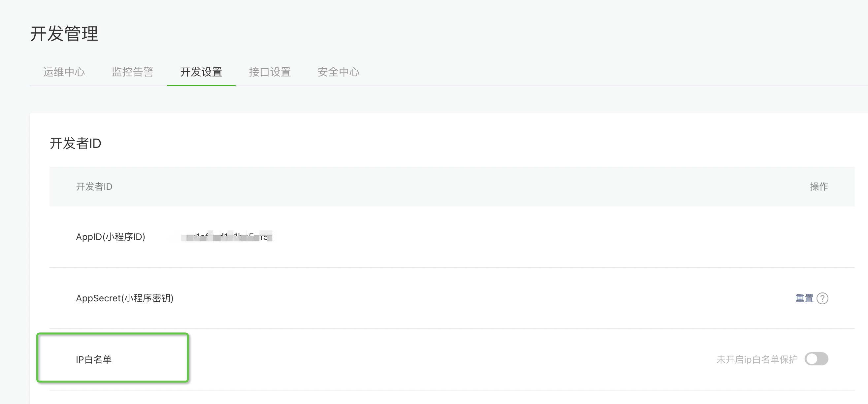868x404 pixels.
Task: Click the 未开启ip白名单保护 status text
Action: 757,359
